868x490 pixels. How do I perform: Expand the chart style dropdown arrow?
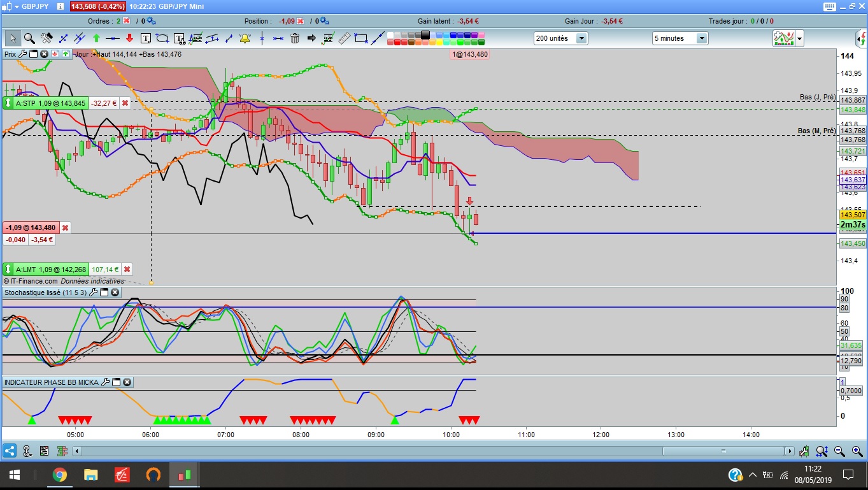799,39
